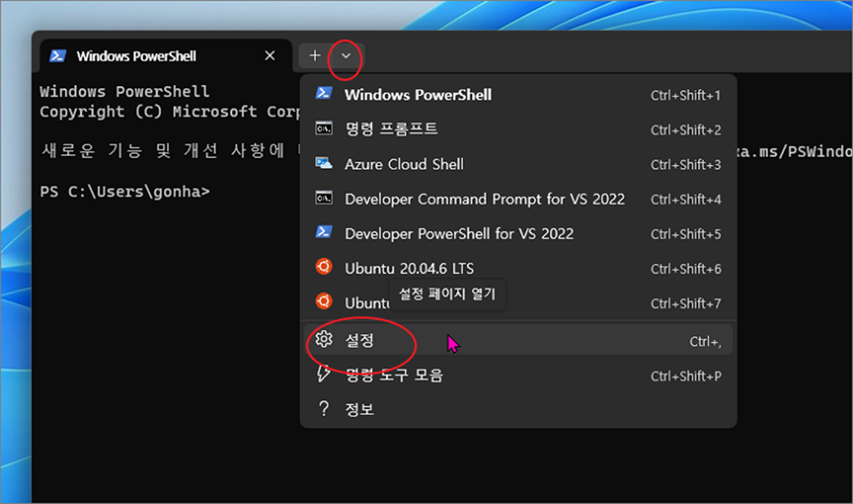
Task: Open Ubuntu 20.04.6 LTS profile
Action: (519, 268)
